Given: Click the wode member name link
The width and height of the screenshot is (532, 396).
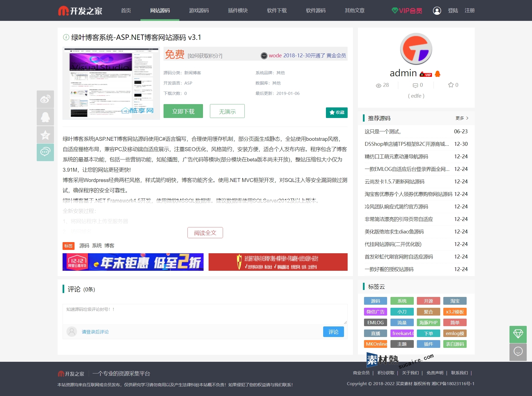Looking at the screenshot, I should click(x=275, y=56).
